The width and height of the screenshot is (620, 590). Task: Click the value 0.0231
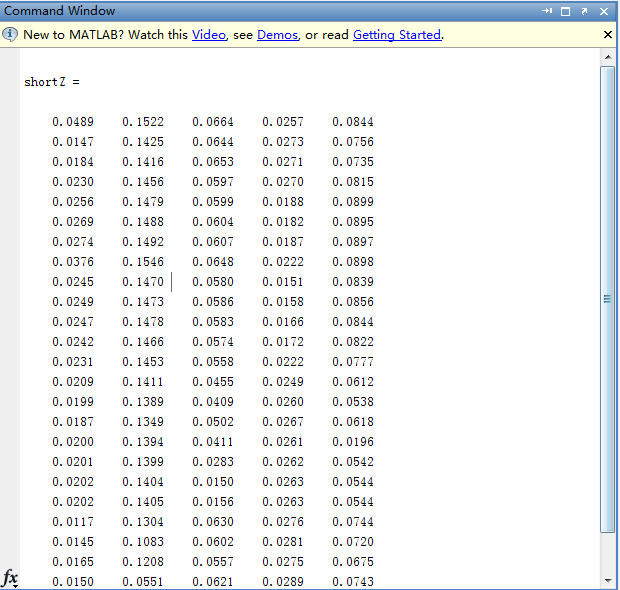tap(73, 362)
